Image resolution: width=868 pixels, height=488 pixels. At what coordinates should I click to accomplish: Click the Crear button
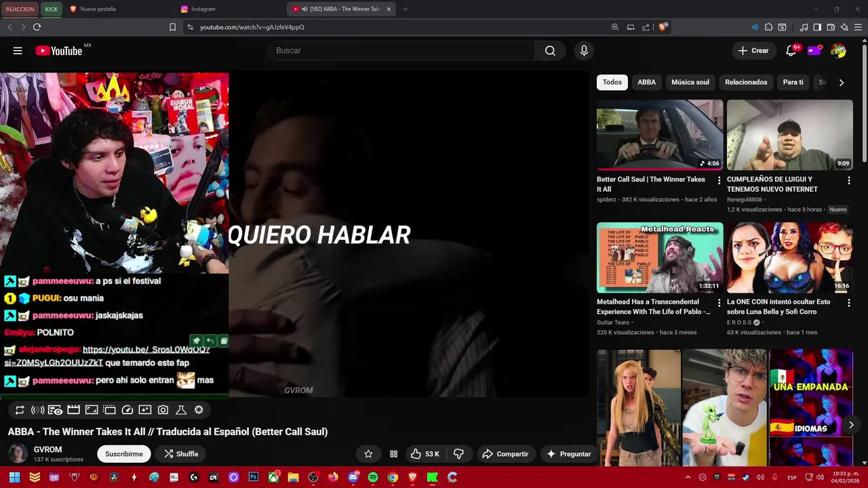753,51
